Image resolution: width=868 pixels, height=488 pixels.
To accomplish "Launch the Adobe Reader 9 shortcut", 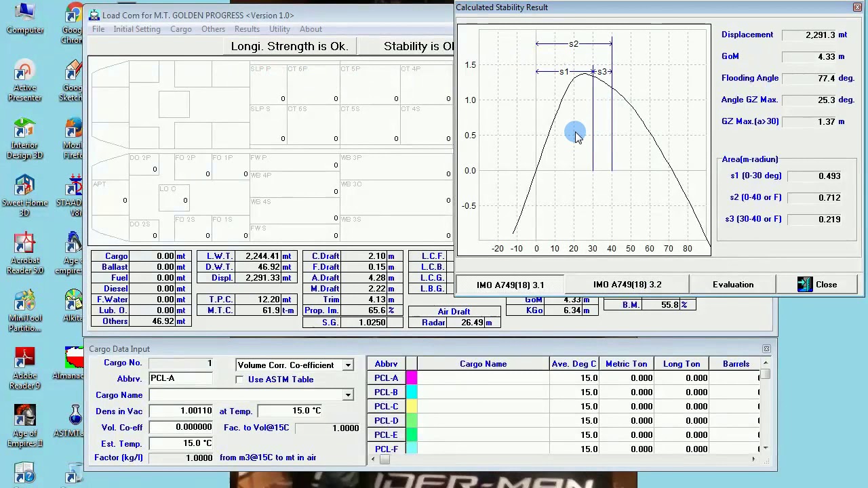I will click(x=25, y=371).
